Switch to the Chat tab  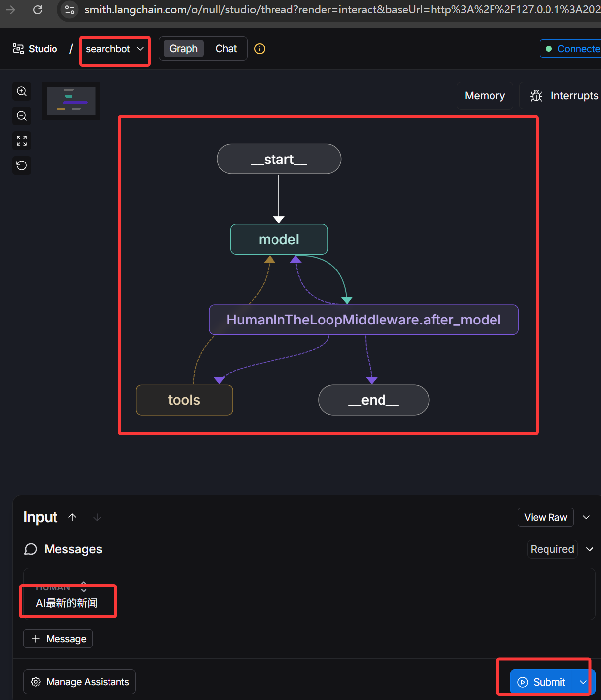tap(226, 49)
